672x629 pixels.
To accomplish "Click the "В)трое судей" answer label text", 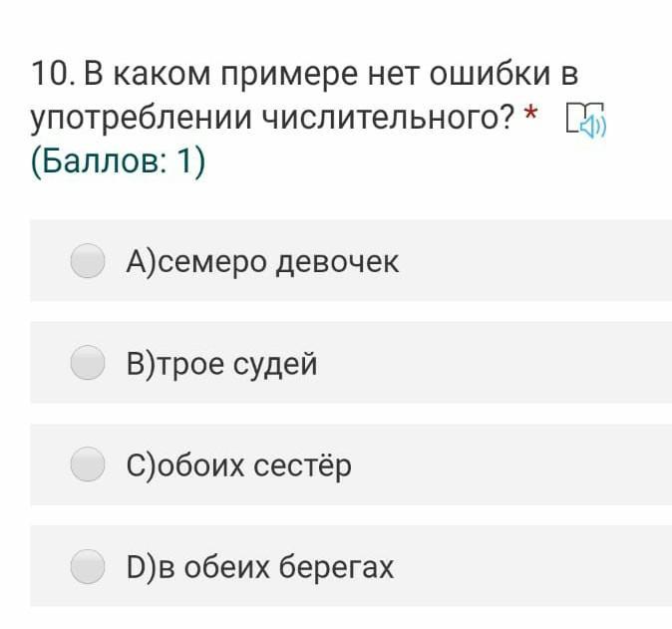I will [x=222, y=365].
